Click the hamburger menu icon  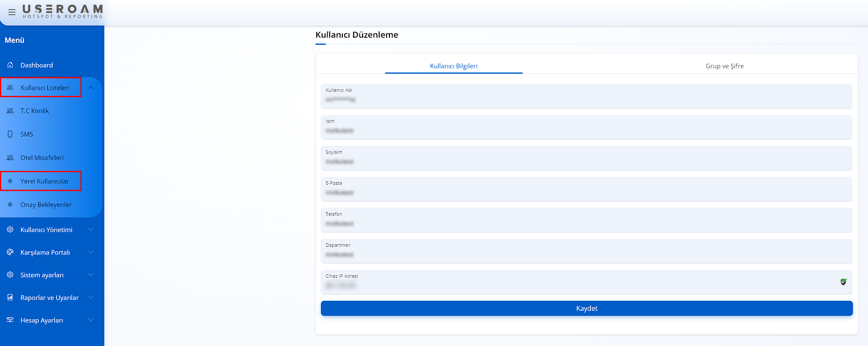click(x=12, y=12)
